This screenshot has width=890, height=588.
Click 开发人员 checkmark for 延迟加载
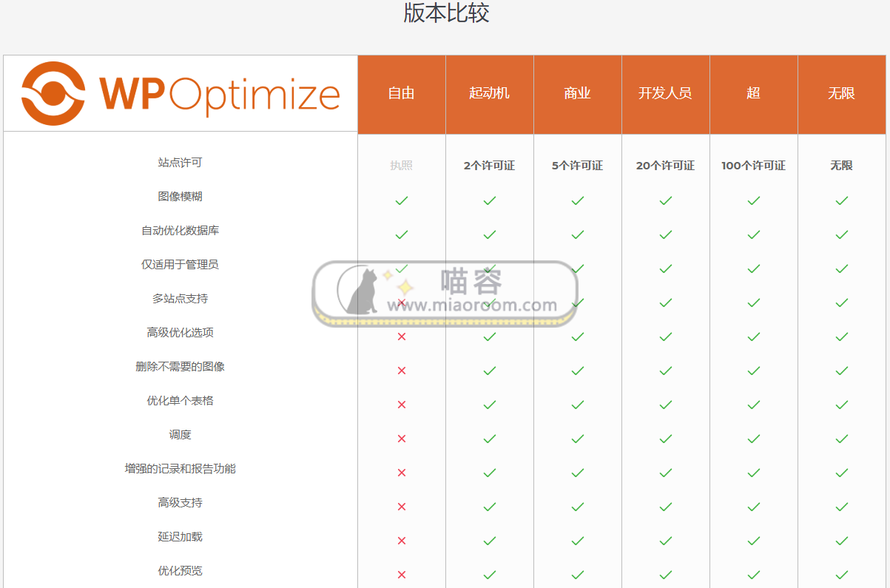pos(666,541)
